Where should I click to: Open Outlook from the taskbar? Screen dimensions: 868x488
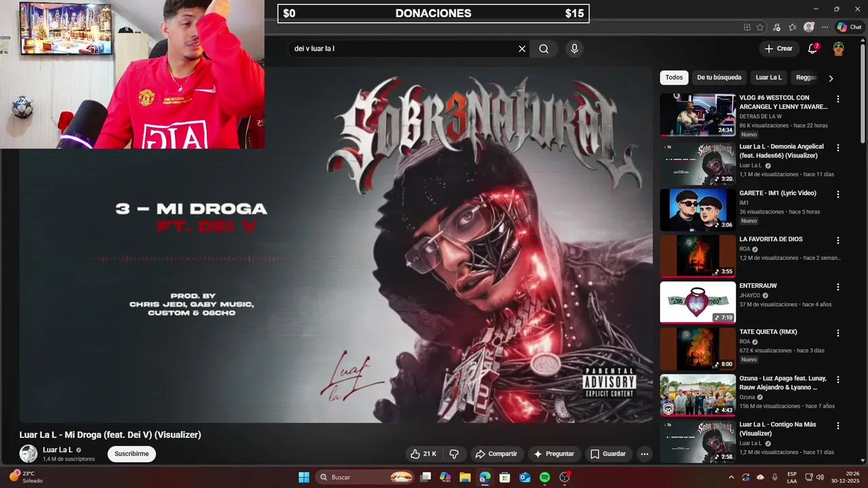(525, 477)
